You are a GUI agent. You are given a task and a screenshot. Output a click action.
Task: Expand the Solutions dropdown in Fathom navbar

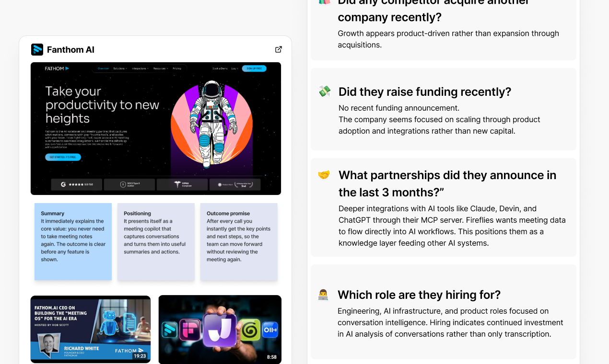point(120,68)
